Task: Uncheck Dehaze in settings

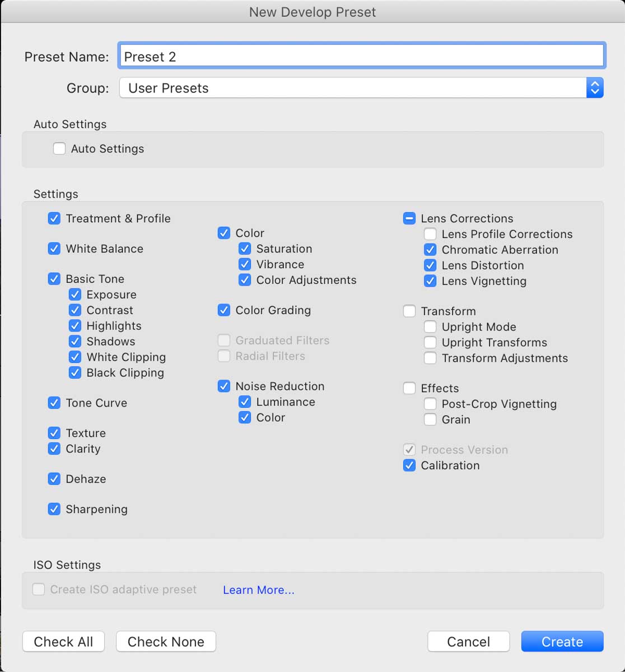Action: click(x=54, y=479)
